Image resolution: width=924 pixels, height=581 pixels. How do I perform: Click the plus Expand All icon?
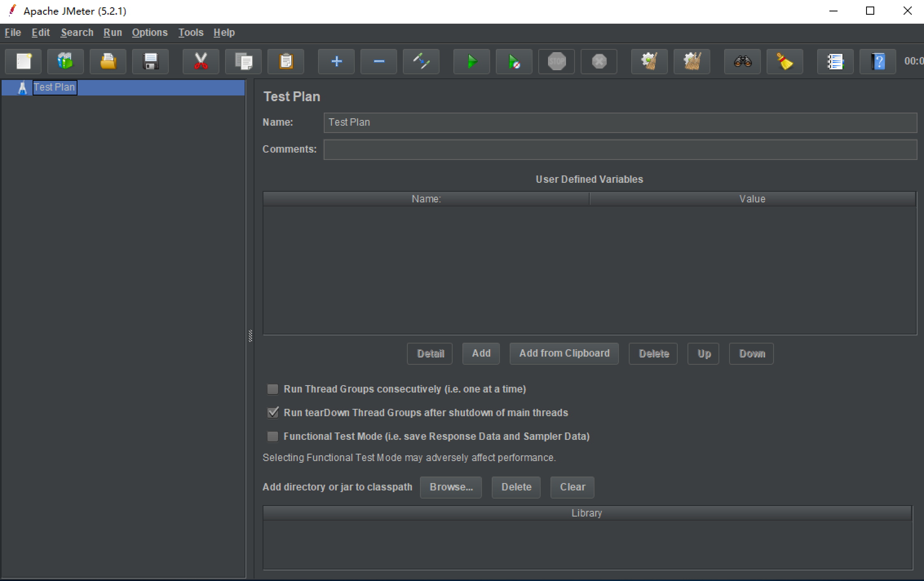336,62
